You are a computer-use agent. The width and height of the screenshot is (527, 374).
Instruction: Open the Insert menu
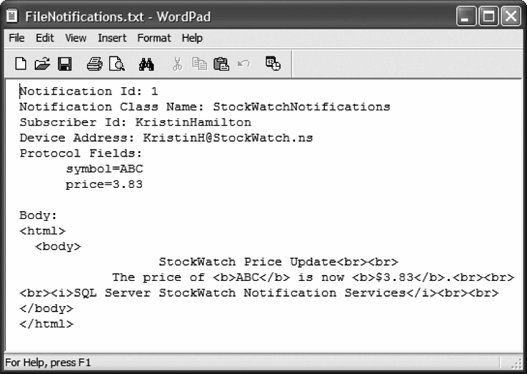pyautogui.click(x=112, y=38)
